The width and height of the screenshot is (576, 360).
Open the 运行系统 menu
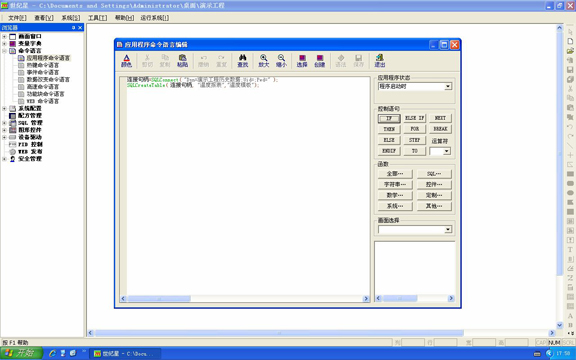point(155,18)
